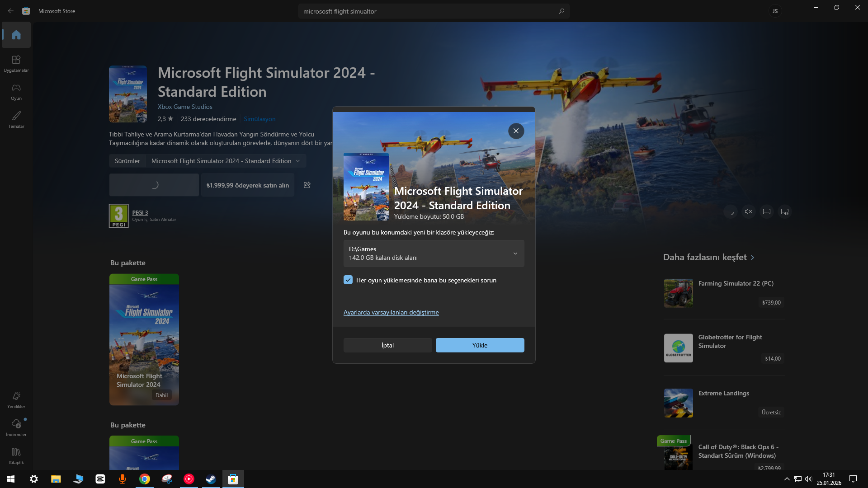Click the taskbar clock showing 17:31

[829, 479]
